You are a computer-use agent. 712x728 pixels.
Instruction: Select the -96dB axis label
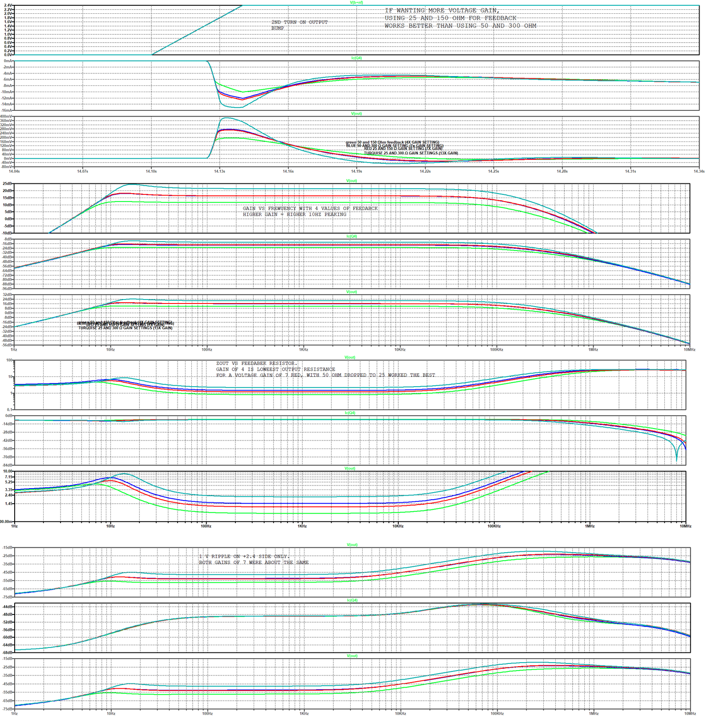tap(8, 289)
